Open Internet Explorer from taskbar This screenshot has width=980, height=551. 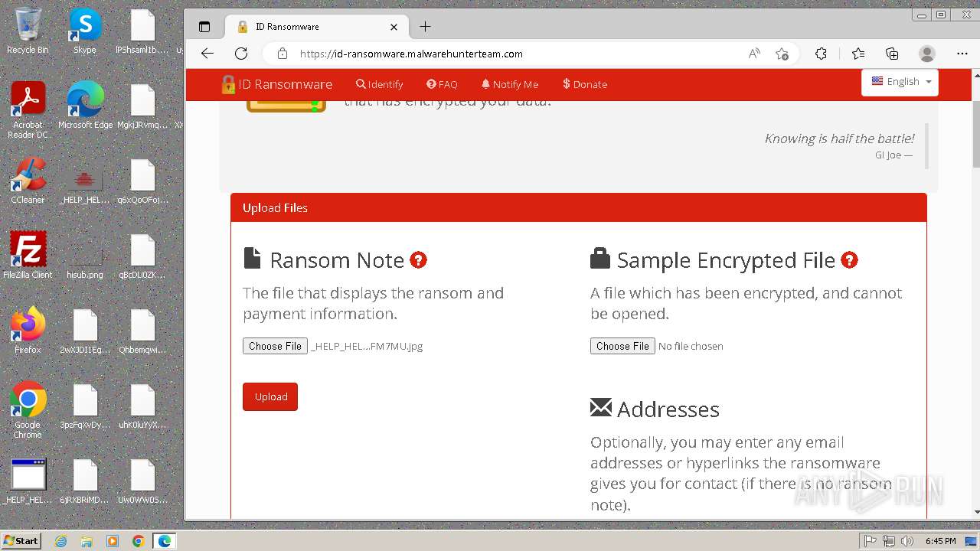tap(60, 541)
